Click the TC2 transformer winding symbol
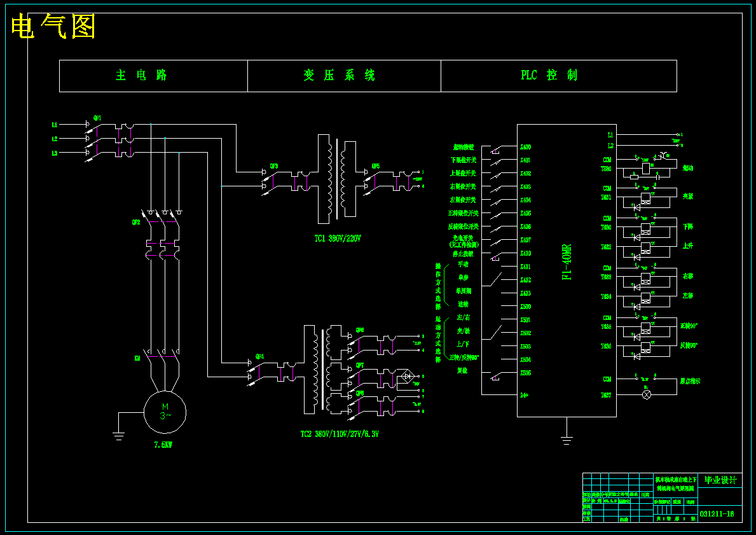The height and width of the screenshot is (535, 756). (322, 370)
